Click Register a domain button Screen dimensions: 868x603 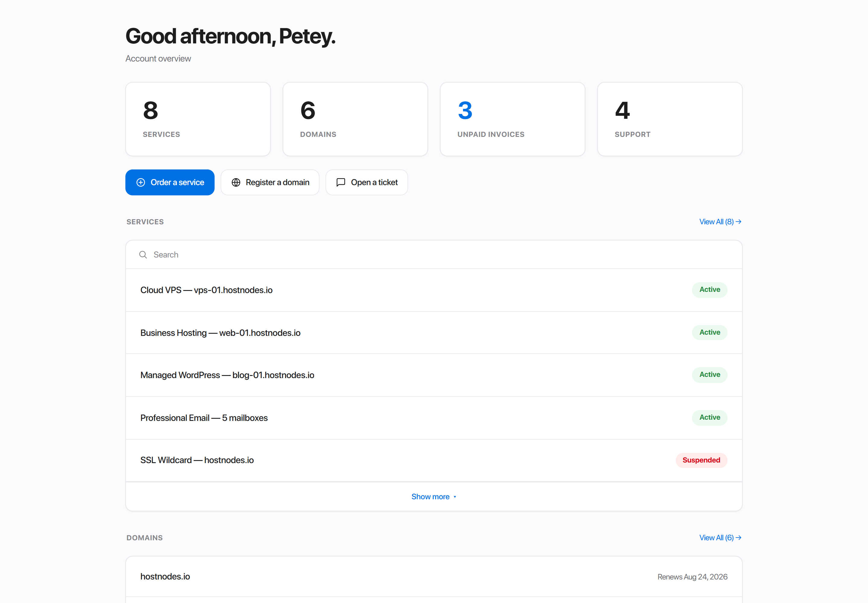270,182
